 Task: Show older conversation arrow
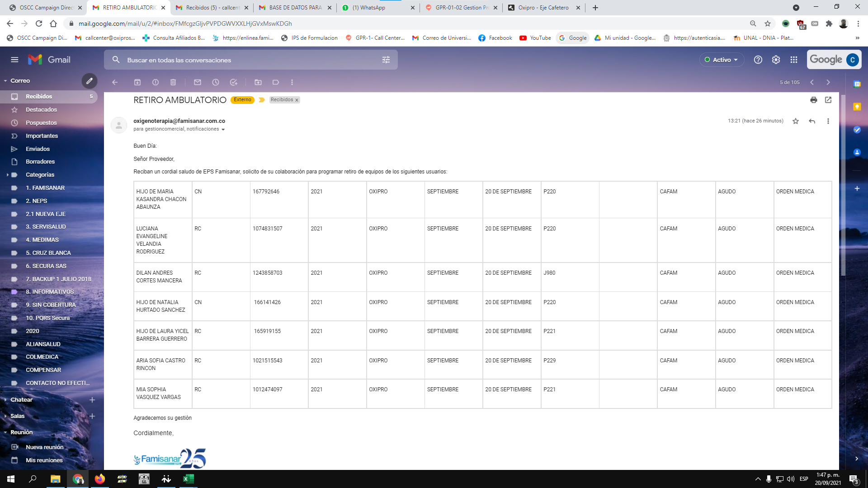[828, 82]
